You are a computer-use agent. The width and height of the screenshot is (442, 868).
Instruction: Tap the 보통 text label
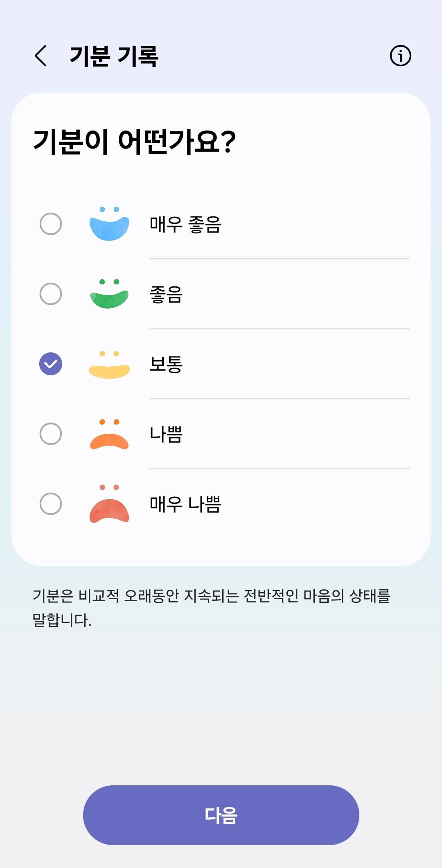(166, 364)
